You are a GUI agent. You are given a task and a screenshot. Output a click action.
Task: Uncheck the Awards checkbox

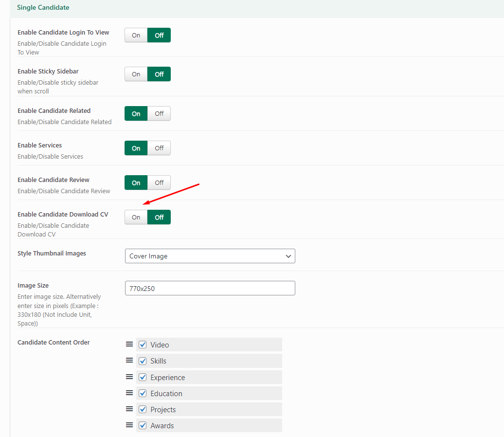coord(143,425)
